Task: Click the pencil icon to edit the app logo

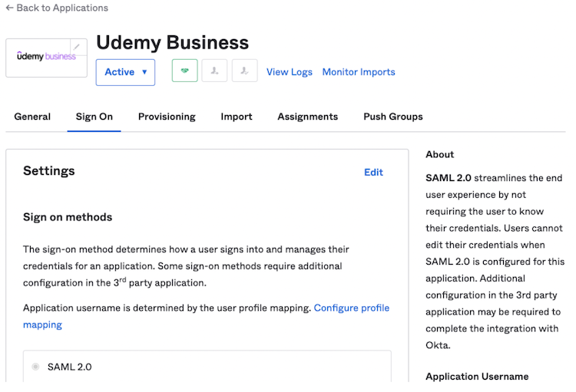Action: 77,47
